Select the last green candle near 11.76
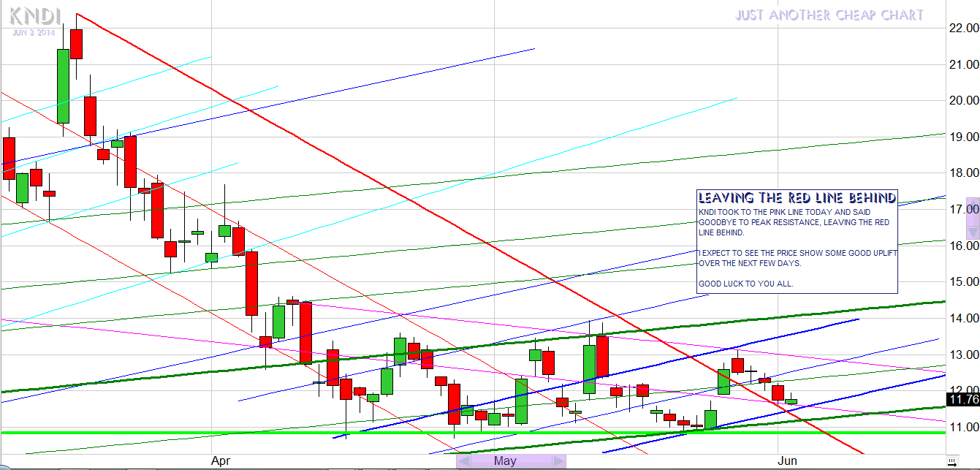The width and height of the screenshot is (980, 470). [791, 401]
